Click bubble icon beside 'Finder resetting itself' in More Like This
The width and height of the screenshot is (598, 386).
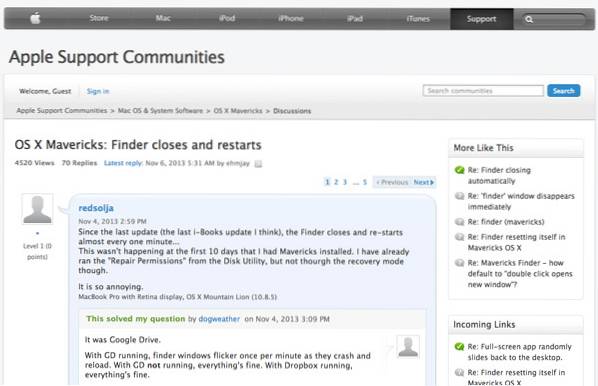point(460,237)
